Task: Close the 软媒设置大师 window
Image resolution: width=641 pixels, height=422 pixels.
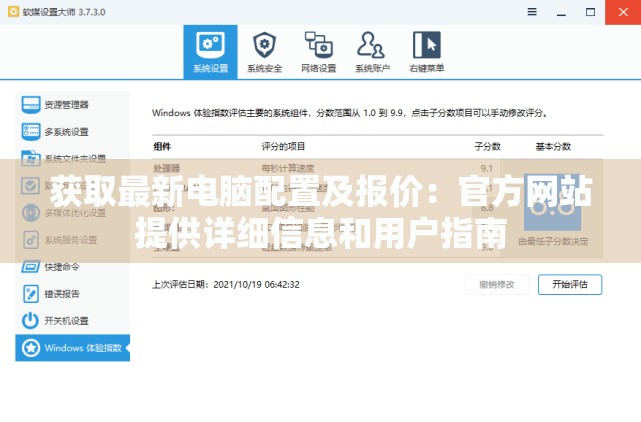Action: 623,12
